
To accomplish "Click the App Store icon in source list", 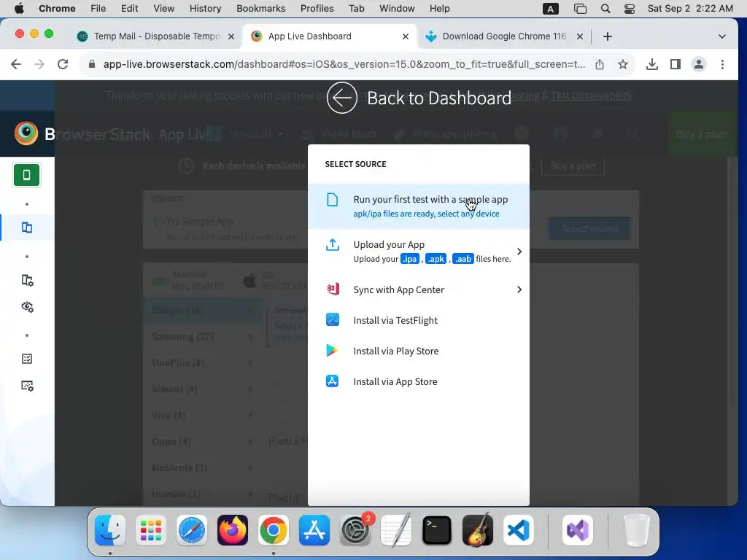I will coord(332,381).
